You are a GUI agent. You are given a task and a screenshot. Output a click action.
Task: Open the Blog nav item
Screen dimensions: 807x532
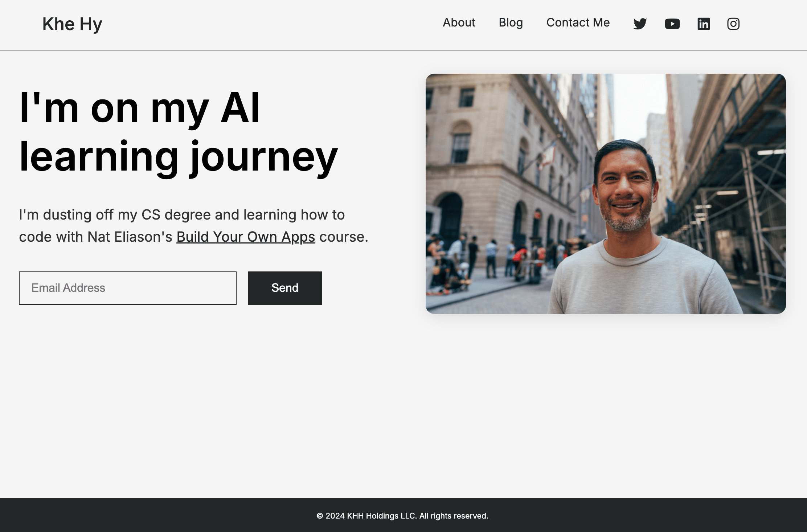coord(511,22)
